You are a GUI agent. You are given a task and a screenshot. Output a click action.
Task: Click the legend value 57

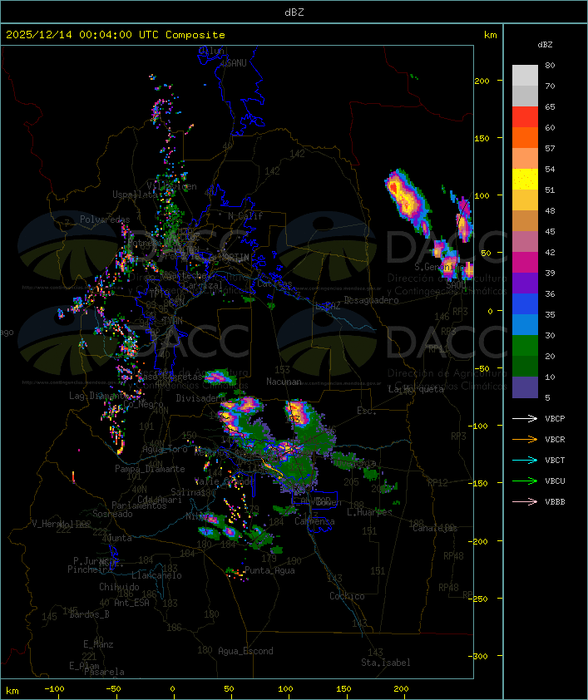pos(550,149)
